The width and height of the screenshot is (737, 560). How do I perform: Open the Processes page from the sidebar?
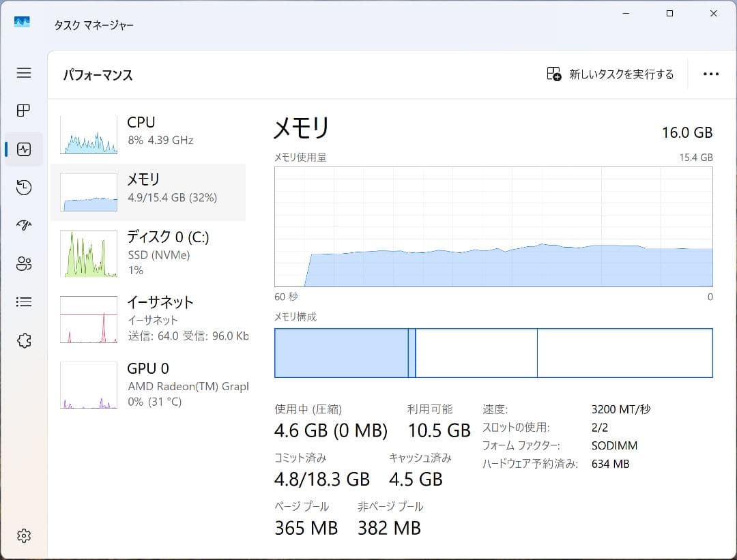(x=23, y=110)
